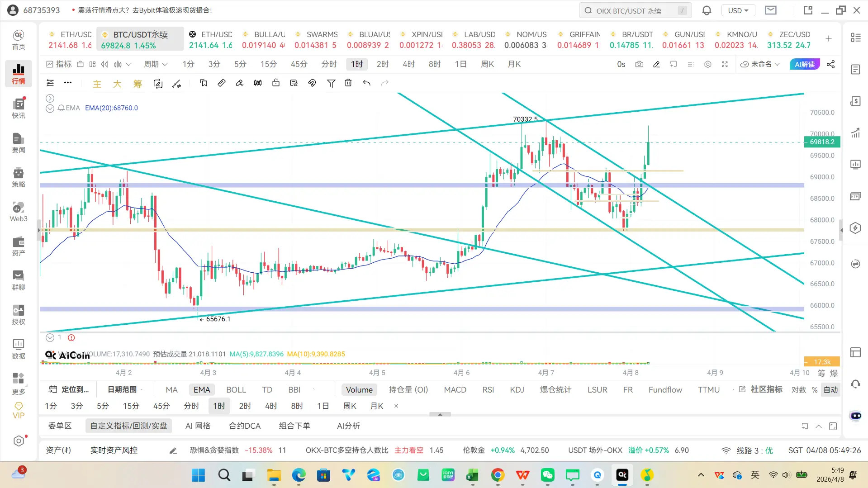Open the Windows Start menu
The image size is (868, 488).
click(198, 475)
